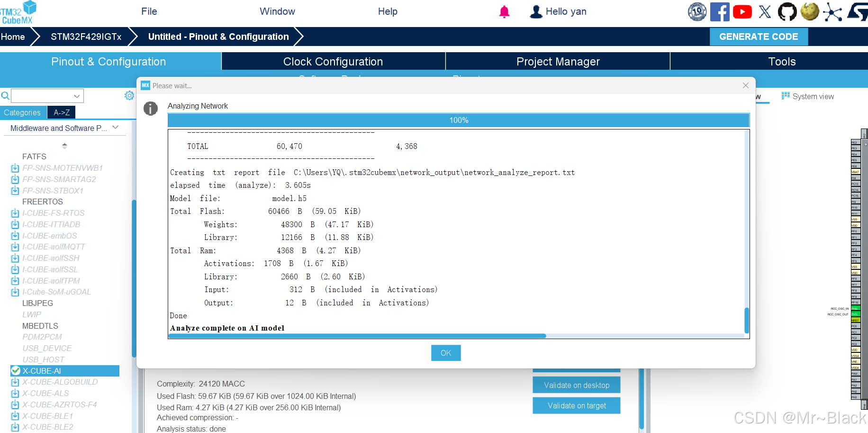Image resolution: width=868 pixels, height=433 pixels.
Task: Close the Please wait dialog
Action: click(x=745, y=85)
